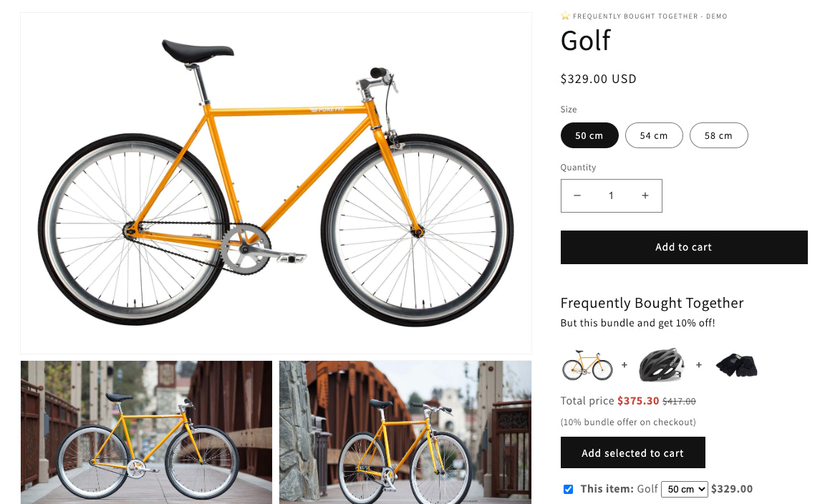The image size is (820, 504).
Task: Open the 50 cm variant dropdown
Action: [684, 489]
